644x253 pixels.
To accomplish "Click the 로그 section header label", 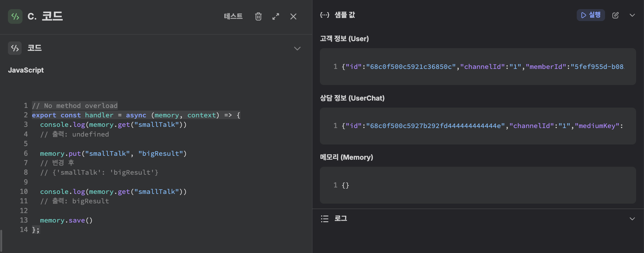I will (x=341, y=219).
